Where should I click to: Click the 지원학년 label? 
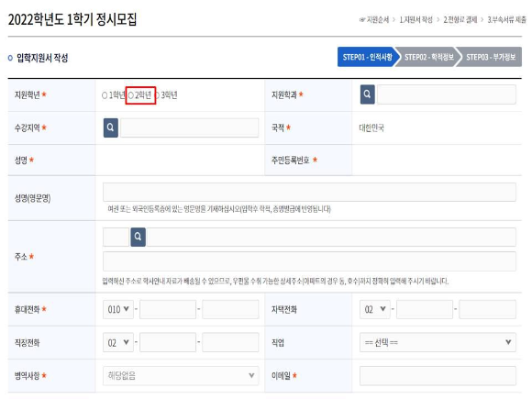click(28, 94)
